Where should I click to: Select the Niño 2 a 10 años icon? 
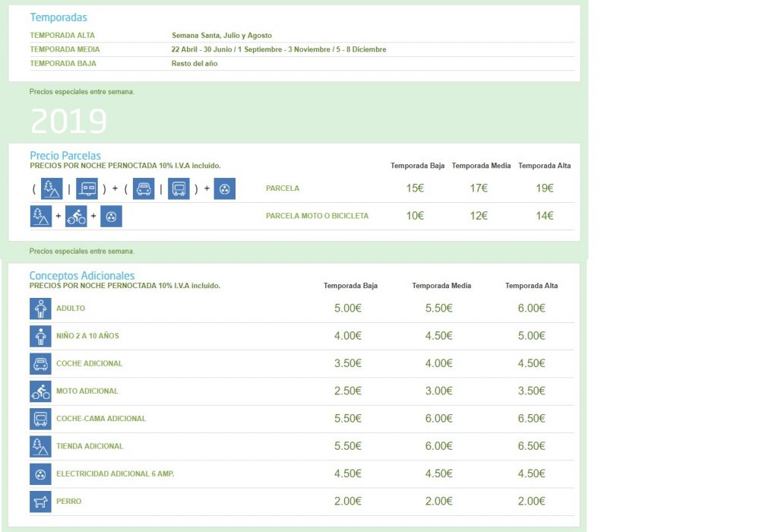40,336
